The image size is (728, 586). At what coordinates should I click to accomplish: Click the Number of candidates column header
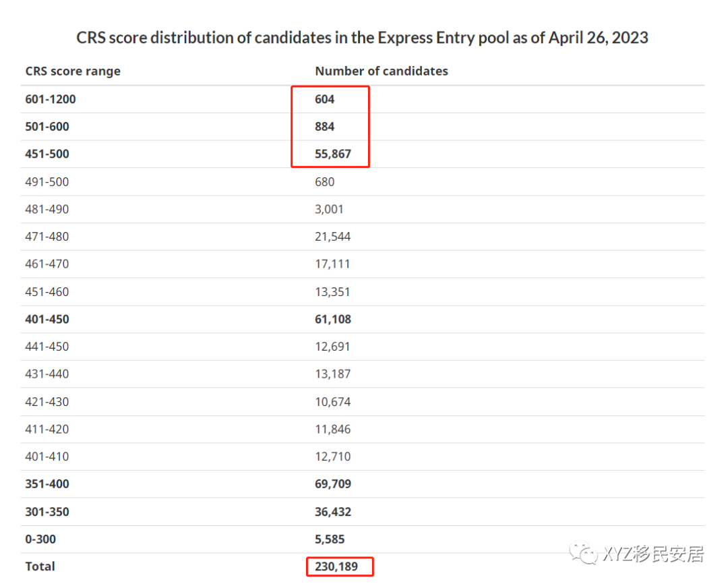coord(382,71)
